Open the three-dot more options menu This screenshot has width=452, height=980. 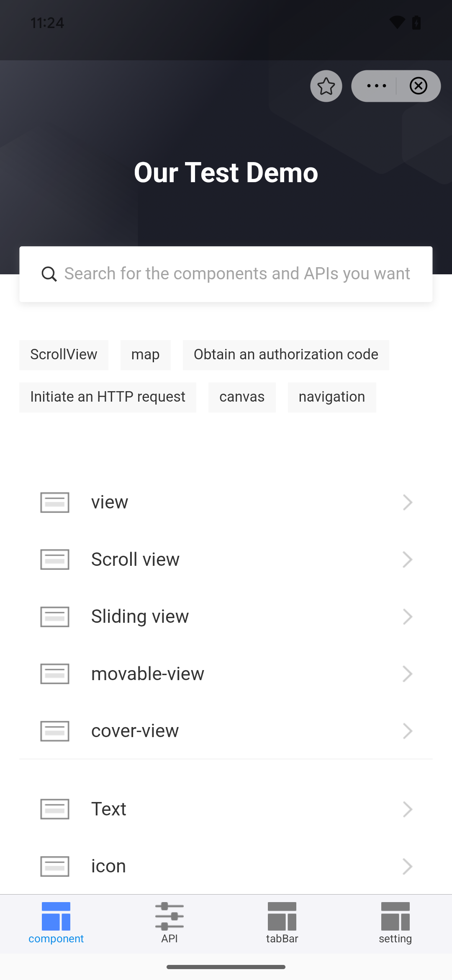(376, 86)
